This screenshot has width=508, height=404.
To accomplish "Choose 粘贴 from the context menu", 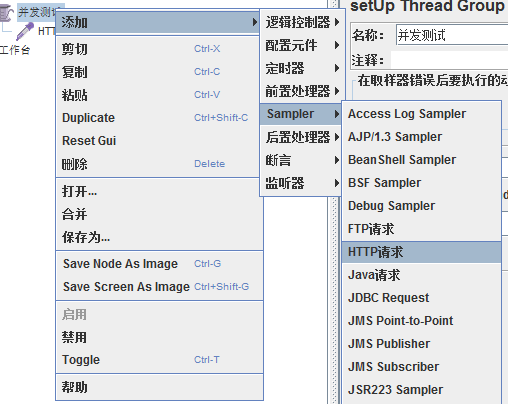I will click(158, 95).
